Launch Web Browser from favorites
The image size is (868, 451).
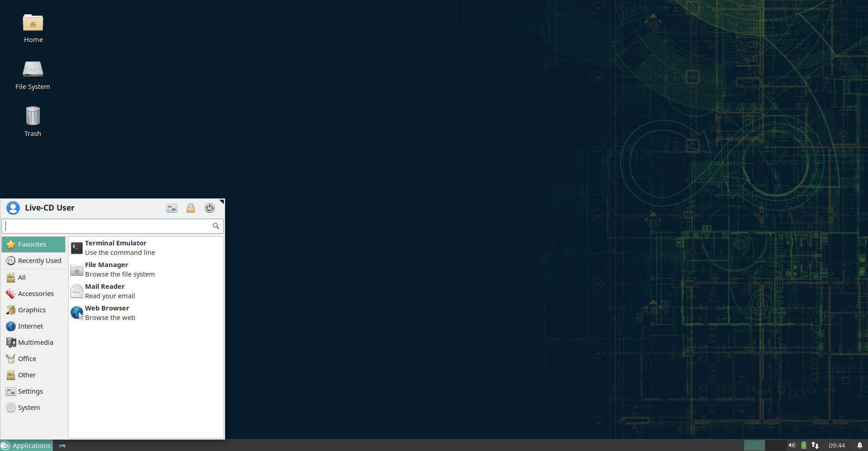click(110, 313)
